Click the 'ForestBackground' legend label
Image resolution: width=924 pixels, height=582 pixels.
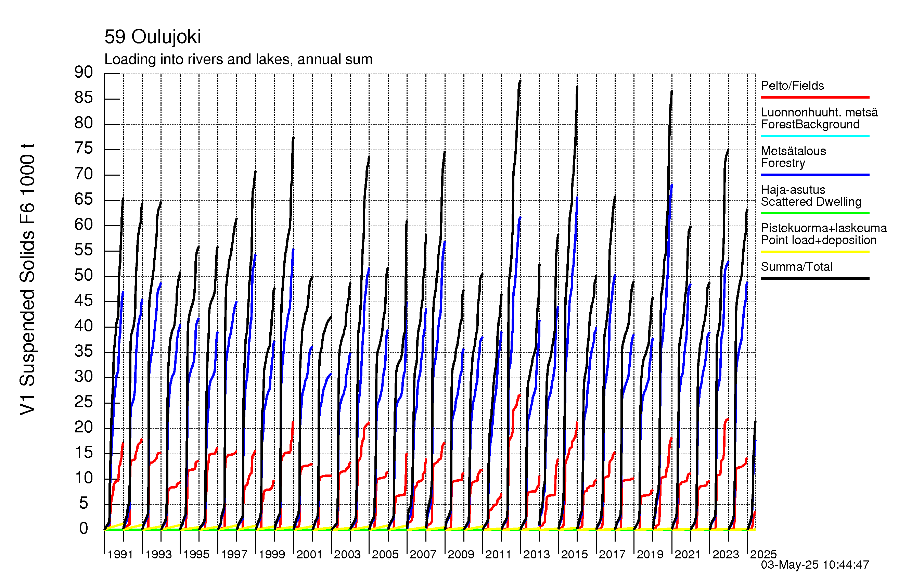810,124
